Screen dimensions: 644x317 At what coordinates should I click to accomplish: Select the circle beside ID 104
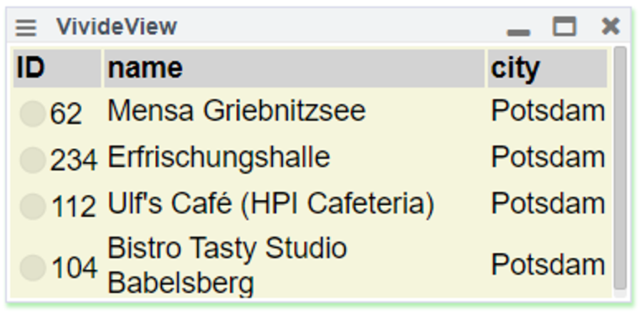32,268
